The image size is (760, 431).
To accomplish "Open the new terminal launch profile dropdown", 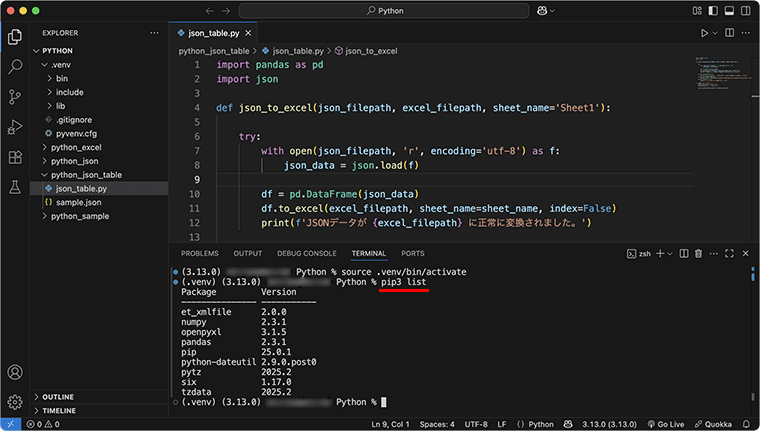I will click(670, 254).
